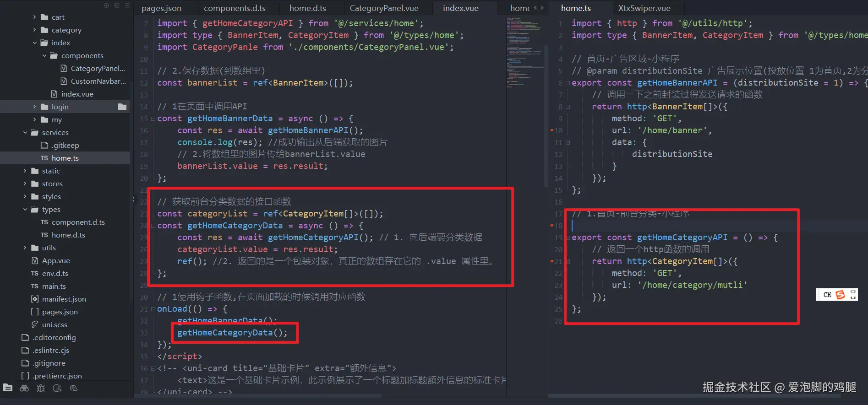Fold getHomeBannerAPI at line 6 in home.ts
Screen dimensions: 868x405
point(568,83)
